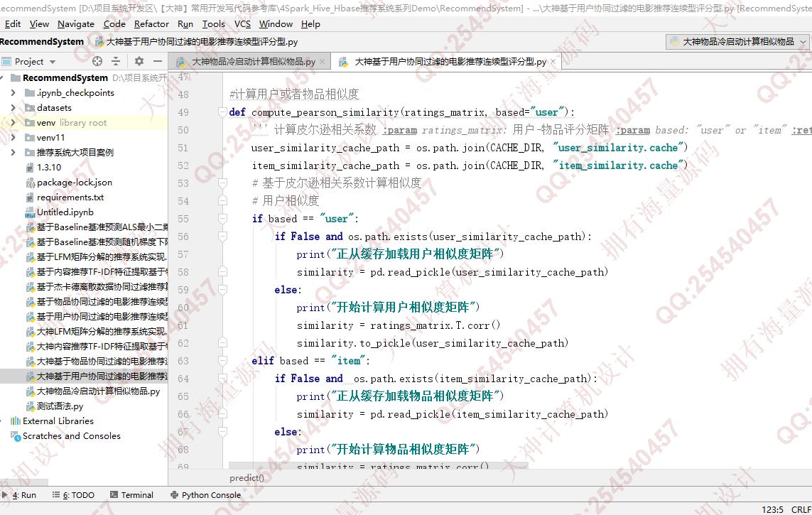The width and height of the screenshot is (812, 515).
Task: Fold def compute_pearson_similarity at line 49
Action: 222,112
